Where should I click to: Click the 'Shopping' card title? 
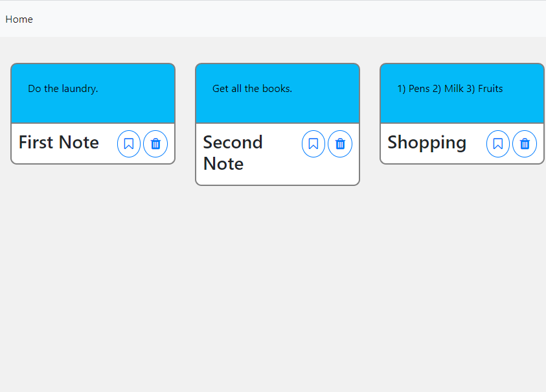click(x=427, y=143)
